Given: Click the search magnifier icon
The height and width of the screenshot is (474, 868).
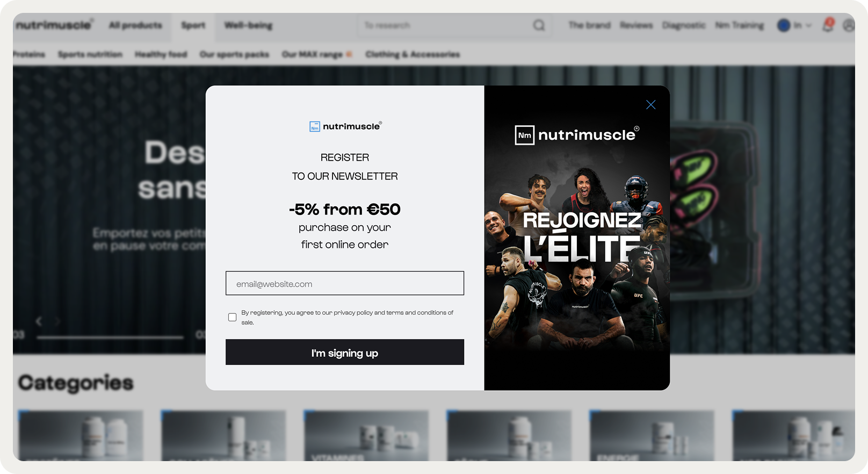Looking at the screenshot, I should pos(539,25).
